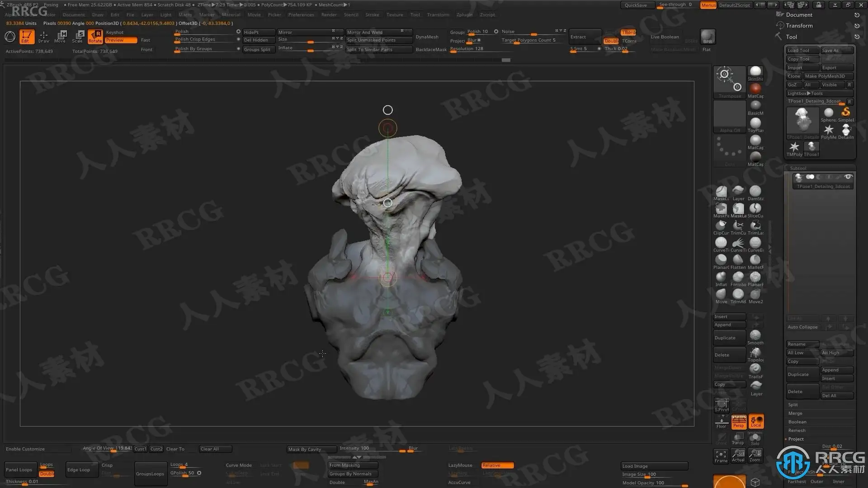This screenshot has height=488, width=868.
Task: Activate the Rotate transform tool
Action: (95, 36)
